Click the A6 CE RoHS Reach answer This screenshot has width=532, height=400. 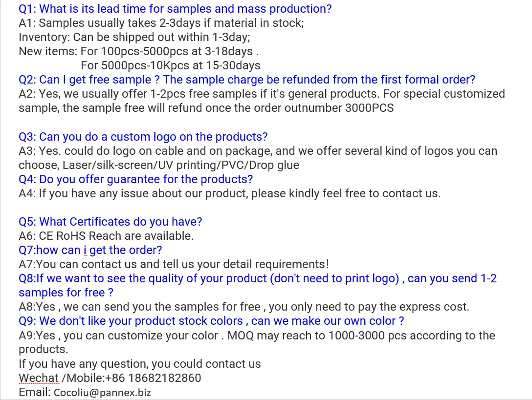click(x=106, y=236)
